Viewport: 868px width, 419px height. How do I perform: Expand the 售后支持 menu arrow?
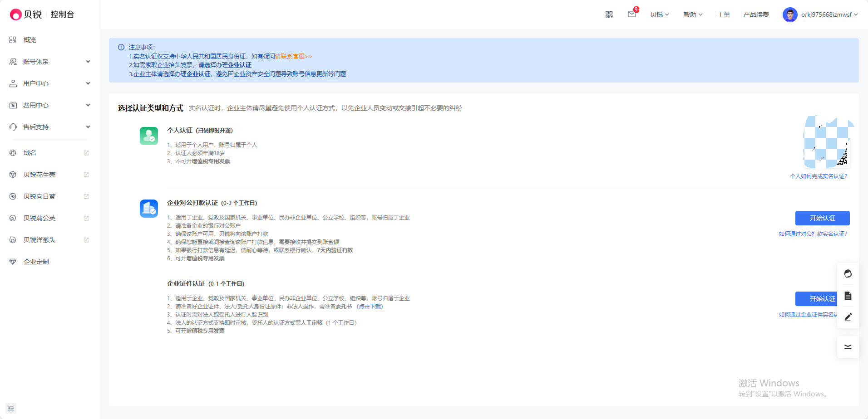88,127
